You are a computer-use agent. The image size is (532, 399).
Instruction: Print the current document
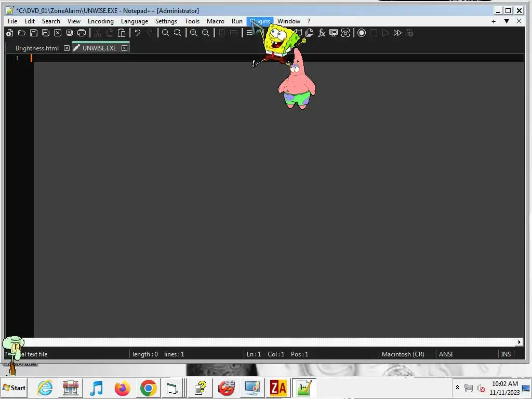coord(82,33)
